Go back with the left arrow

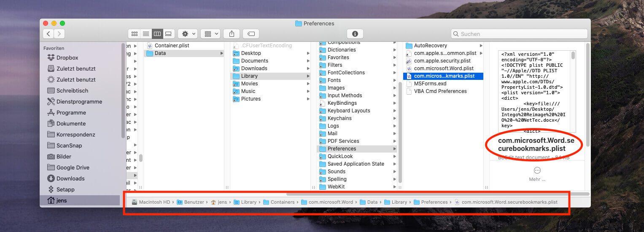coord(49,34)
